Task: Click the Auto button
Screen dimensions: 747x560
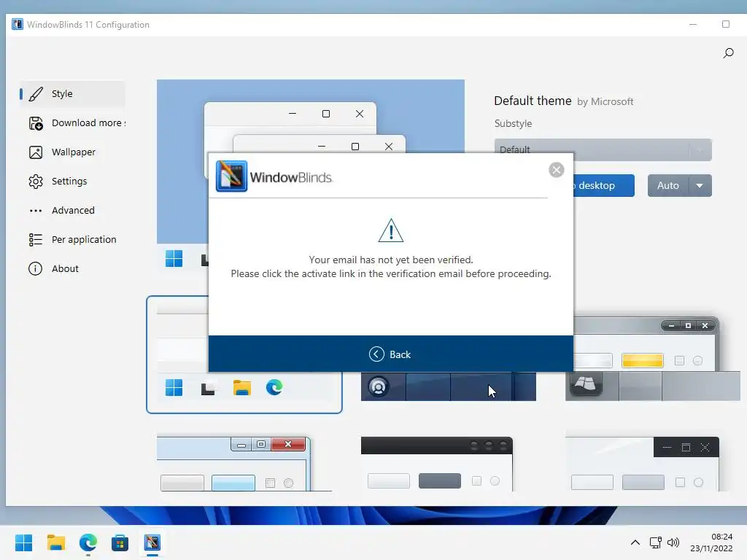Action: (668, 185)
